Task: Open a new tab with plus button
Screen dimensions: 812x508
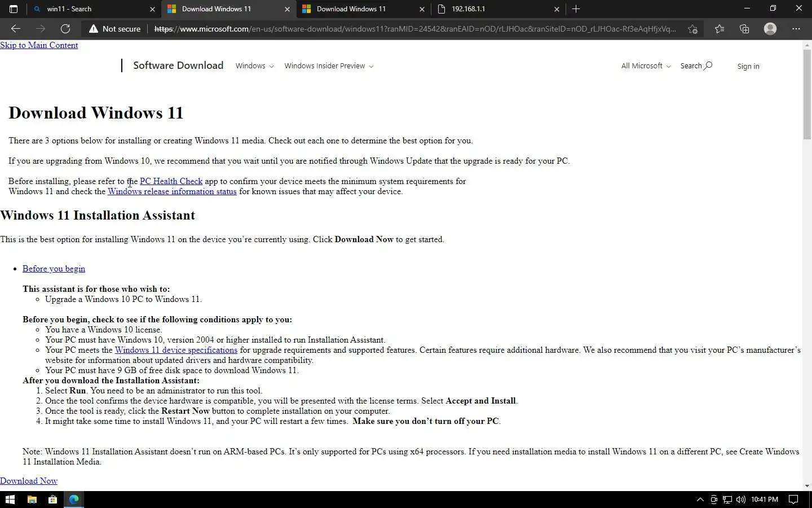Action: (x=576, y=9)
